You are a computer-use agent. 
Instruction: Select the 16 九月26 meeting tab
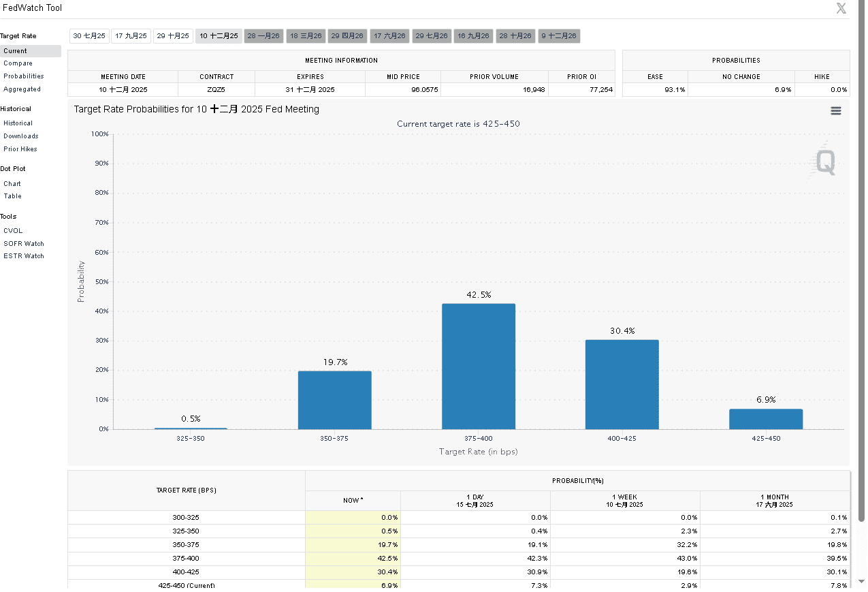tap(474, 36)
